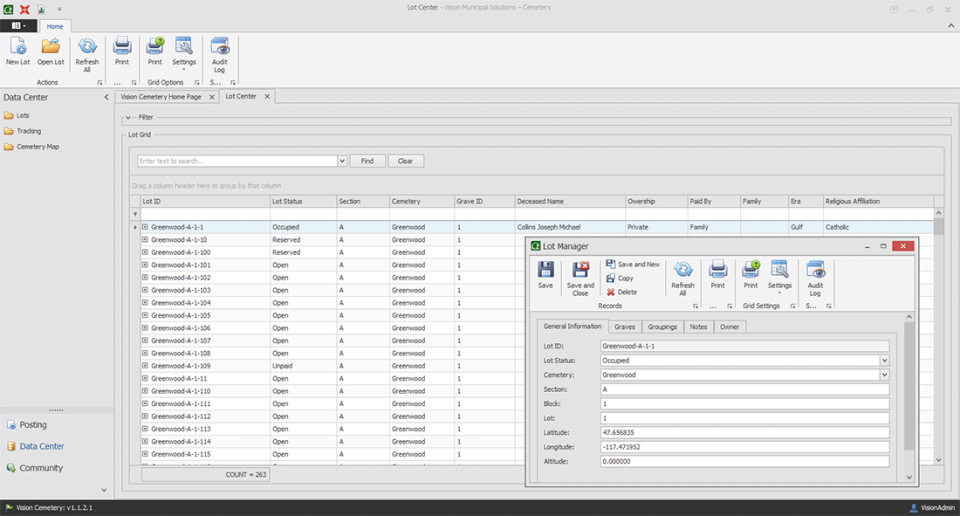The image size is (960, 516).
Task: Click the Latitude input field
Action: (744, 432)
